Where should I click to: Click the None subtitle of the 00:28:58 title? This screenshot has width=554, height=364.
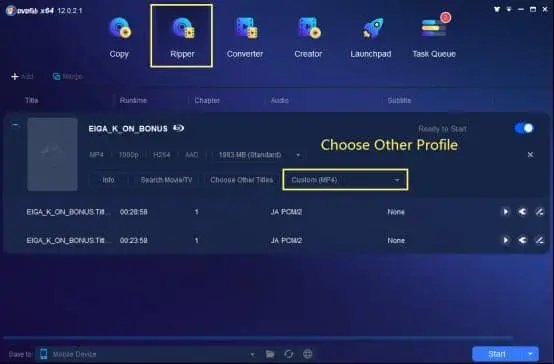click(x=396, y=212)
